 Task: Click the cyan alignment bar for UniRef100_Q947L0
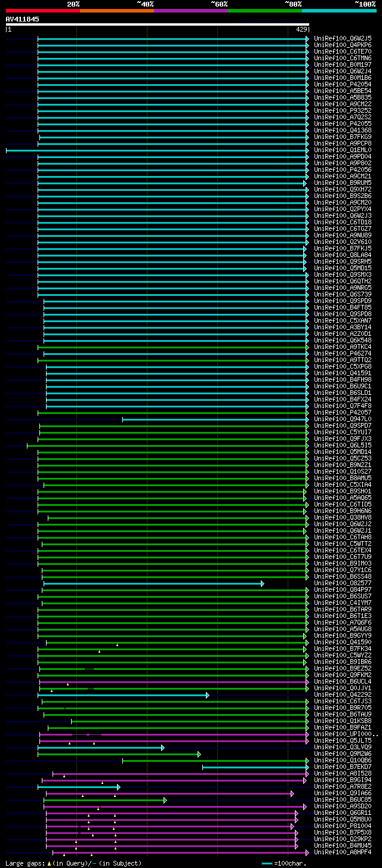(215, 419)
